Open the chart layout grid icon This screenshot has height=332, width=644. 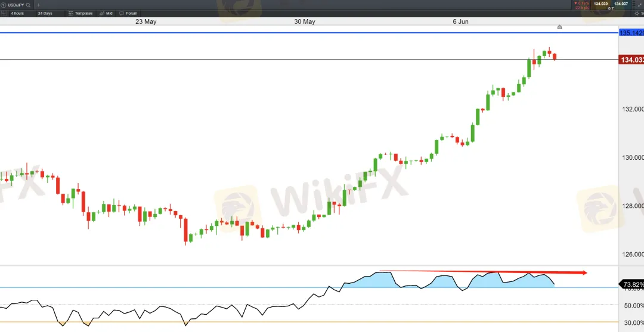point(4,13)
